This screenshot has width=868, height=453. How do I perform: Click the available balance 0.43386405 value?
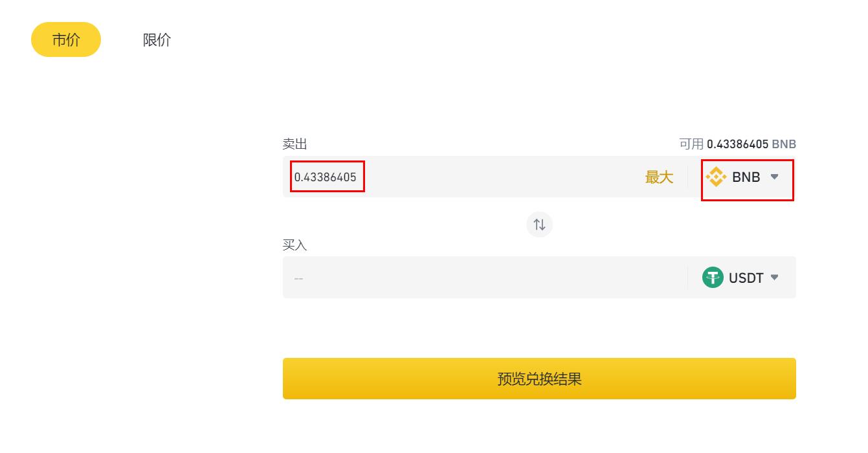point(737,144)
